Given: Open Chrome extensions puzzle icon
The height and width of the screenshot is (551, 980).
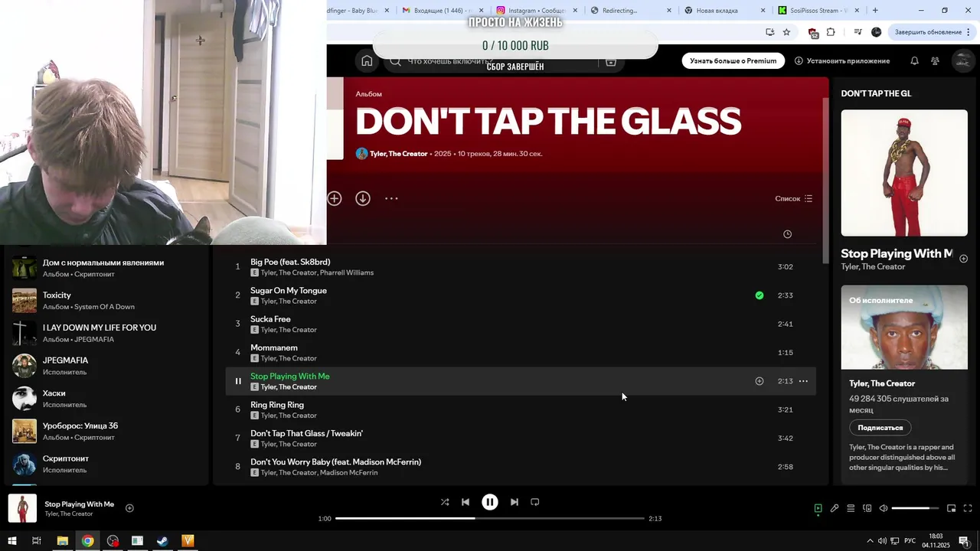Looking at the screenshot, I should pyautogui.click(x=831, y=32).
